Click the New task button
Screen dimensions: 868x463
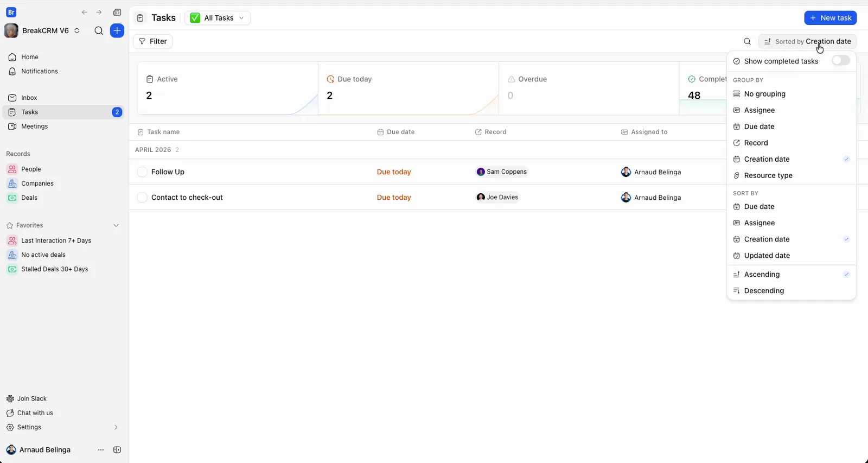click(x=831, y=18)
